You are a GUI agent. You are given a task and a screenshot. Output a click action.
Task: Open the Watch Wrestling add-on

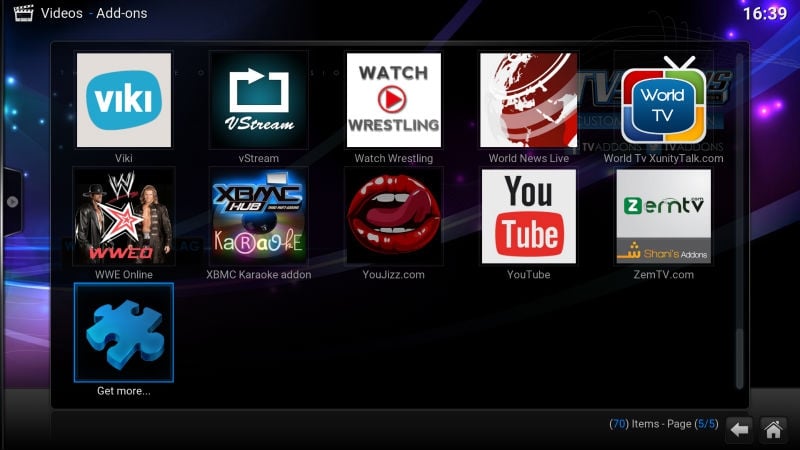[x=393, y=100]
